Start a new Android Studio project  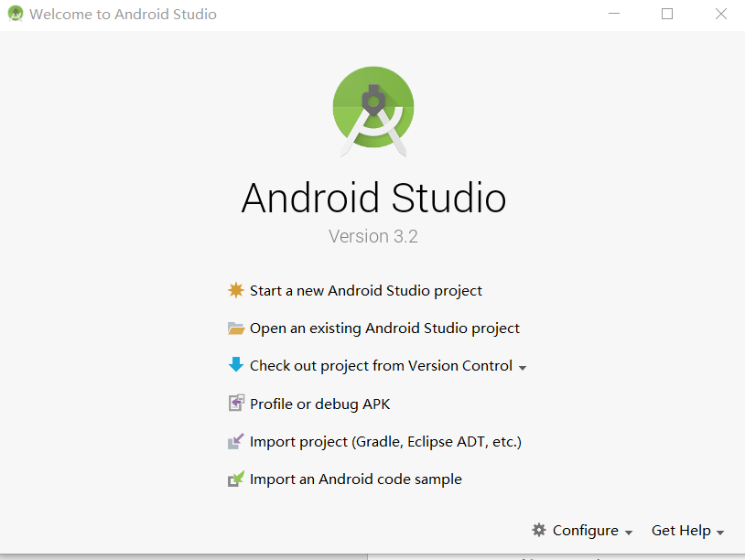point(366,290)
